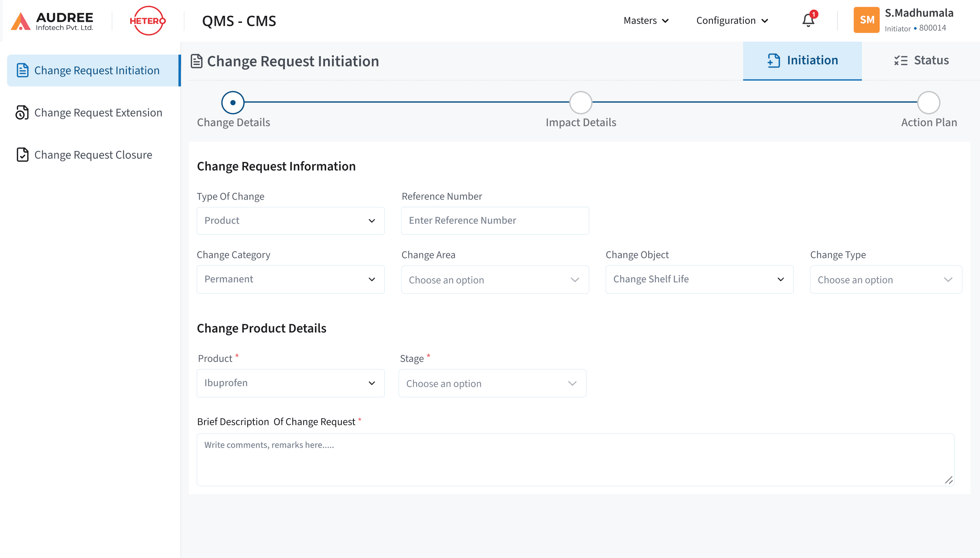Select the Action Plan step circle

point(928,102)
